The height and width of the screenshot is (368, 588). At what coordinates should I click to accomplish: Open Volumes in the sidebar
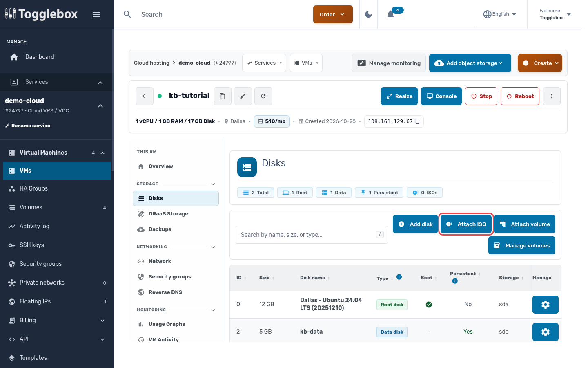57,207
